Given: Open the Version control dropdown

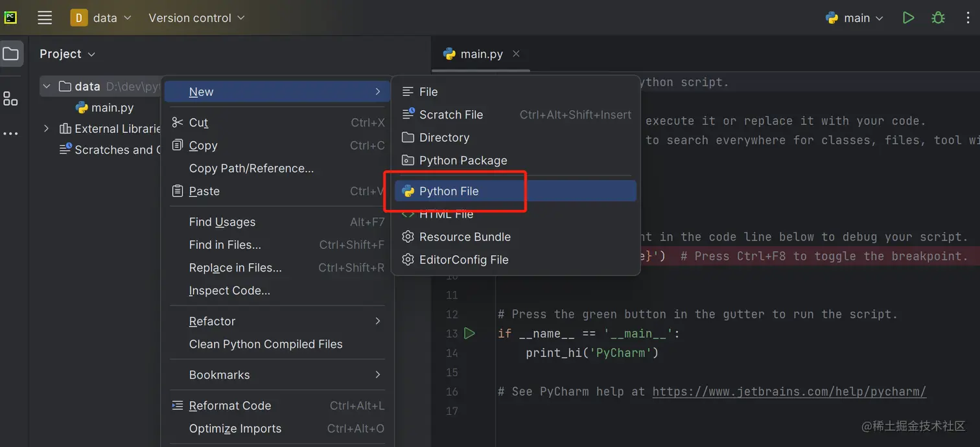Looking at the screenshot, I should (x=196, y=17).
